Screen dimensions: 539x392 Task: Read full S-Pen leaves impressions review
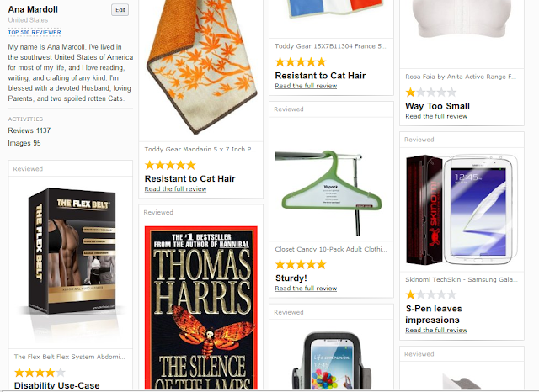[436, 330]
